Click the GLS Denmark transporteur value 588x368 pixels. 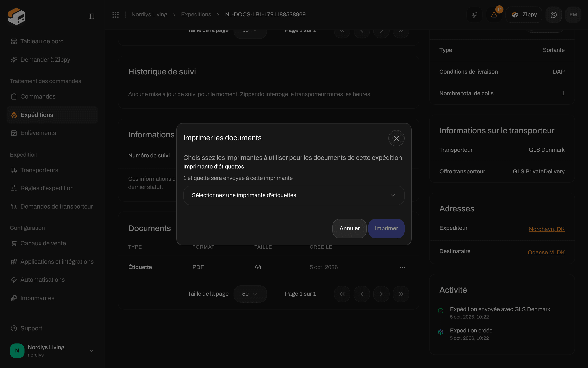546,150
